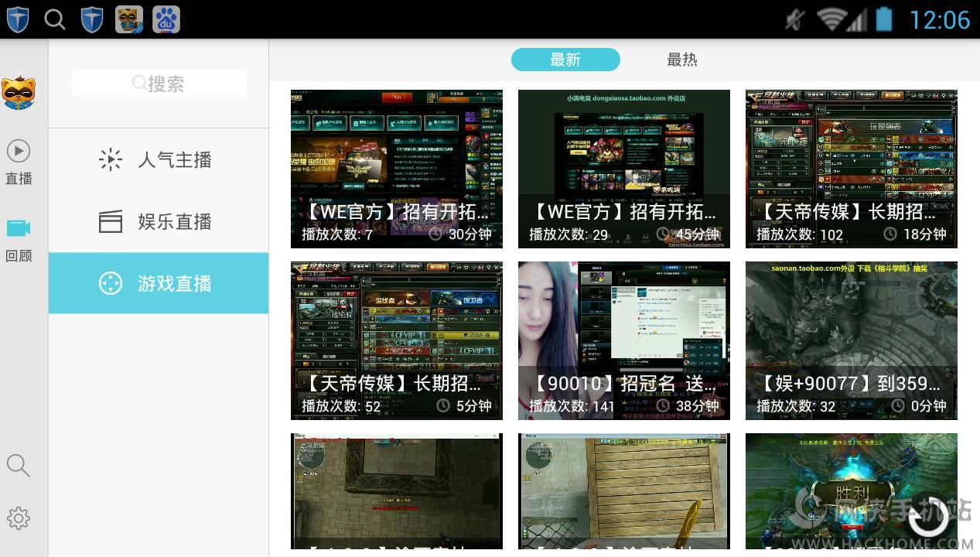Tap the 0分钟 duration label
Viewport: 980px width, 557px height.
coord(929,406)
